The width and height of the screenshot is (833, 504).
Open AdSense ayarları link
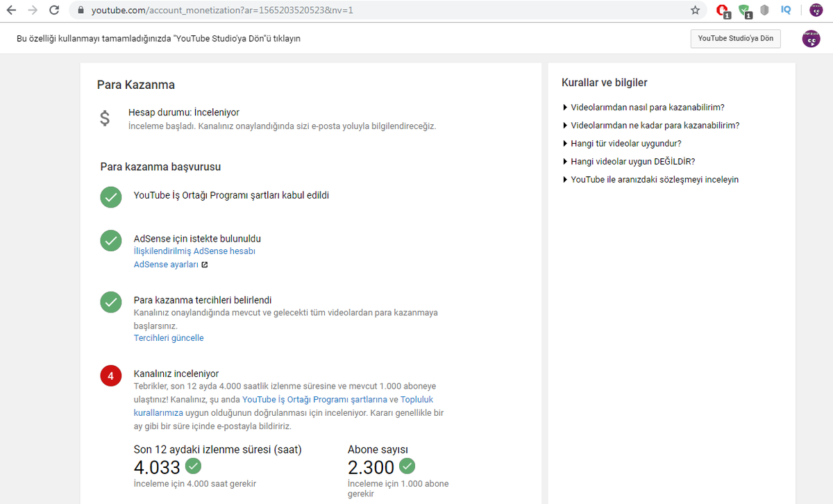point(166,264)
